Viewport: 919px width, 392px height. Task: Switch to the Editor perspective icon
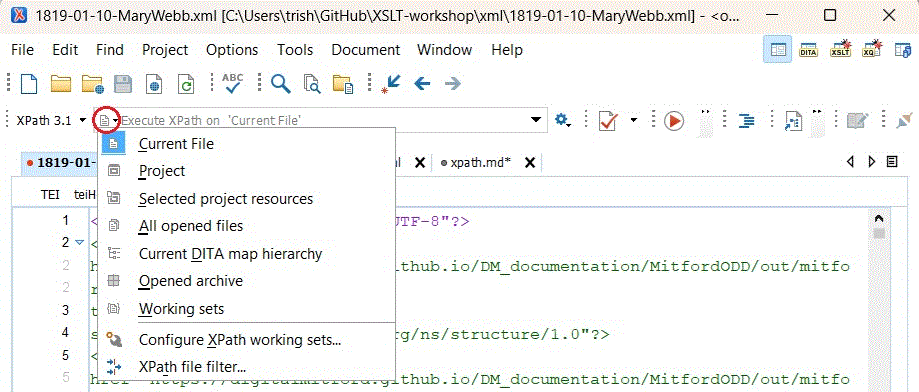tap(778, 50)
